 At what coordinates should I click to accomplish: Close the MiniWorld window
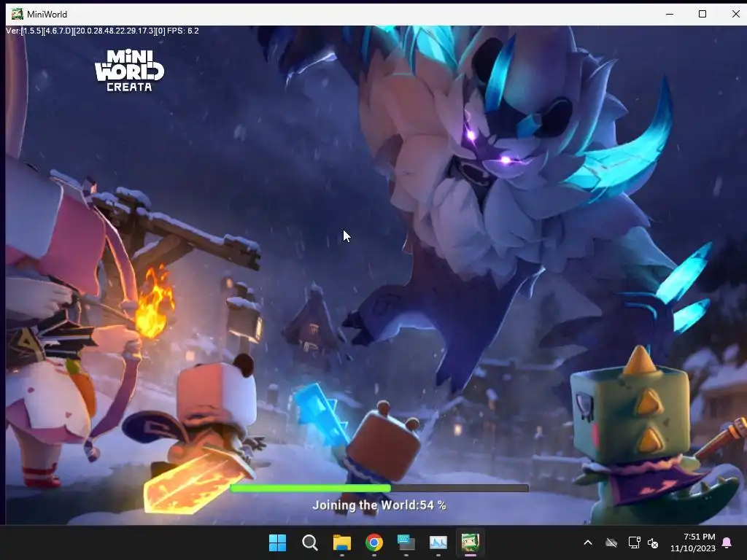pyautogui.click(x=735, y=14)
